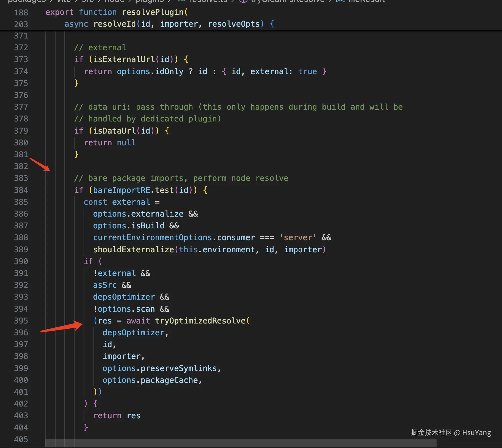Jump to sticky header 'export function resolvePlugin('
The width and height of the screenshot is (502, 448).
[117, 12]
